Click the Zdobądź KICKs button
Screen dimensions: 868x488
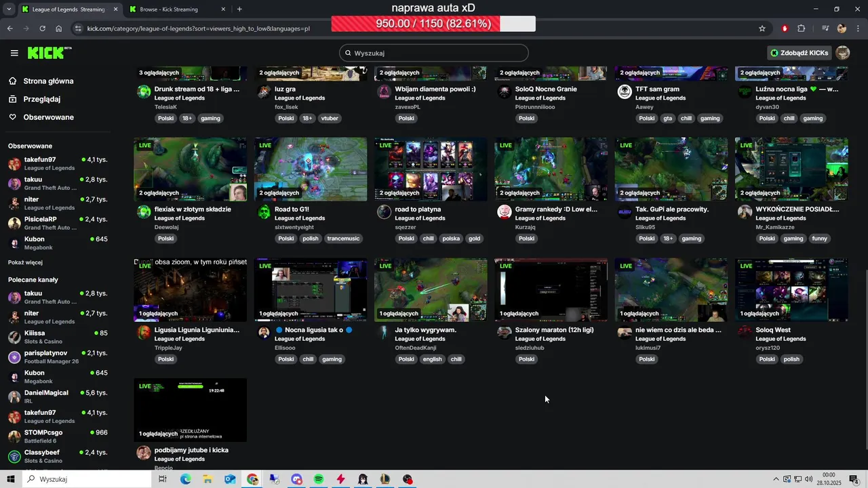click(x=799, y=53)
